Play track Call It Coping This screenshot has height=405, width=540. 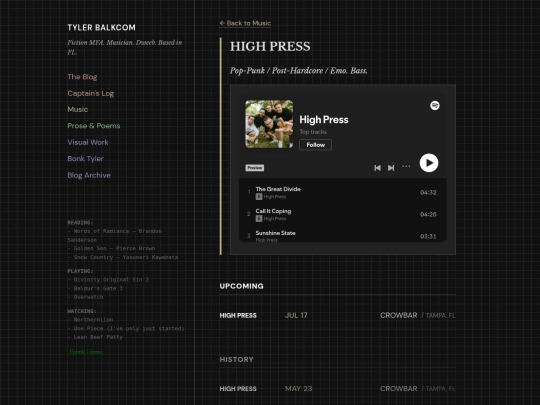343,214
